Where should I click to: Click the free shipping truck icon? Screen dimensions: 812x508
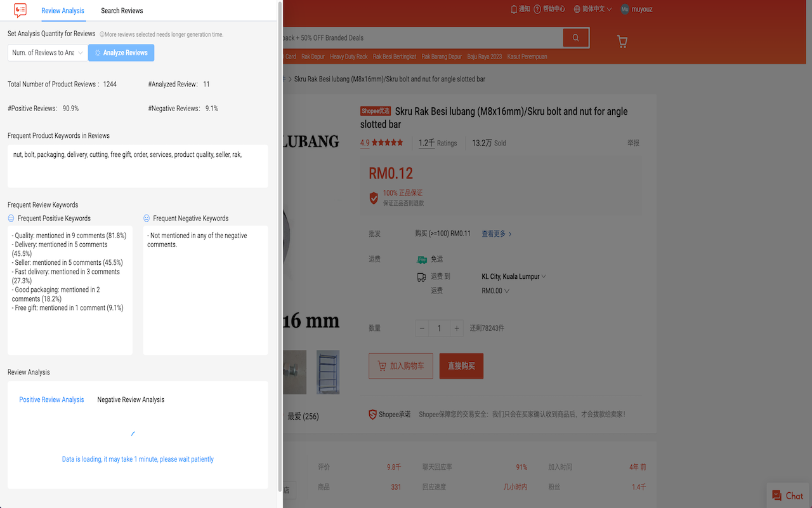pyautogui.click(x=422, y=259)
